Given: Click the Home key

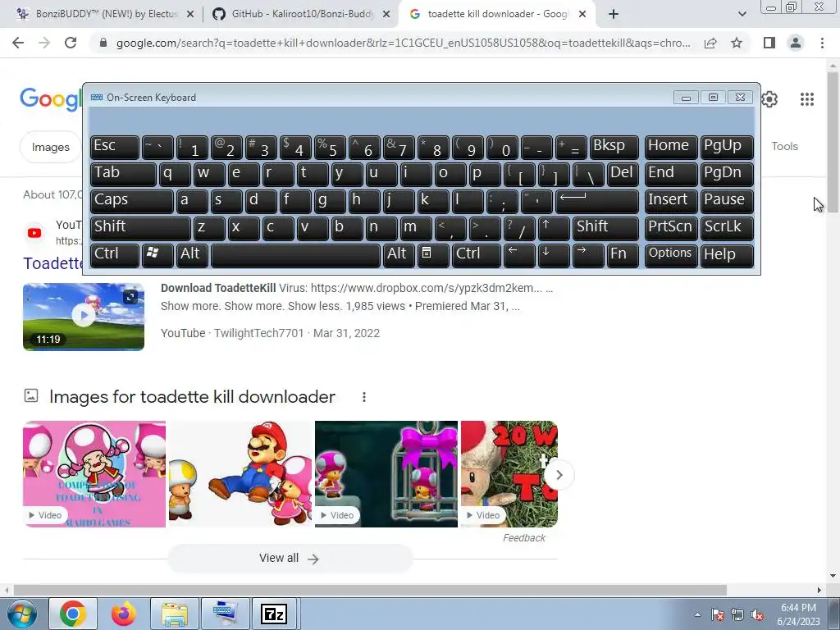Looking at the screenshot, I should (x=671, y=147).
